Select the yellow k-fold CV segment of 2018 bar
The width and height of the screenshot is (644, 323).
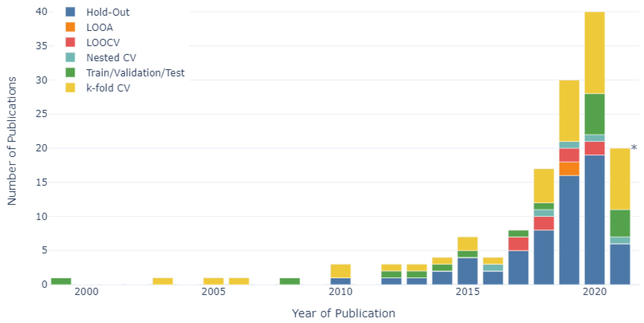[544, 186]
